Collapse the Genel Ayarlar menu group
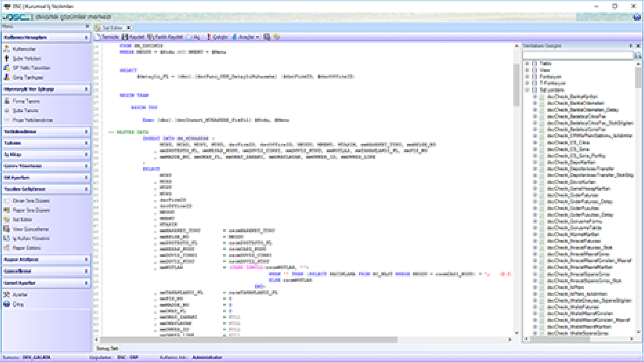Screen dimensions: 644x362 point(86,283)
